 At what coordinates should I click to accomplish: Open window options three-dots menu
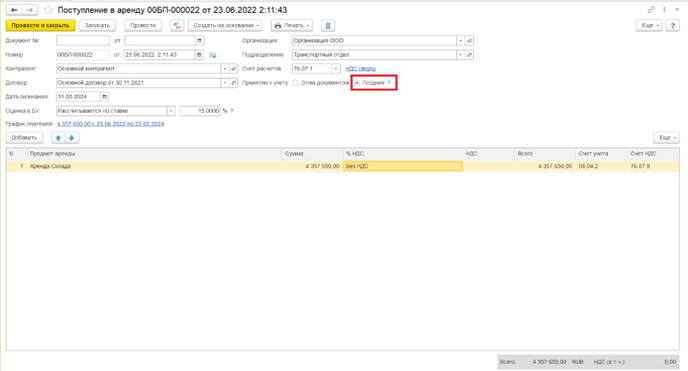point(664,9)
